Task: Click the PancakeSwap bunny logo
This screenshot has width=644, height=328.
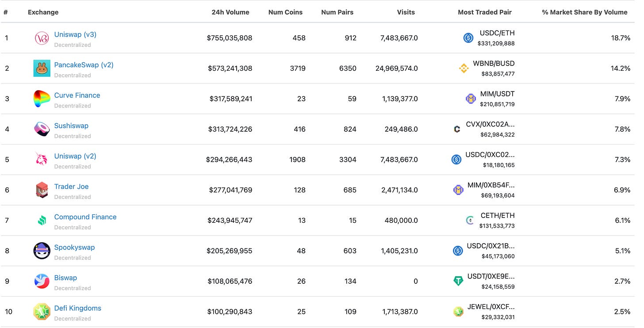Action: tap(42, 69)
